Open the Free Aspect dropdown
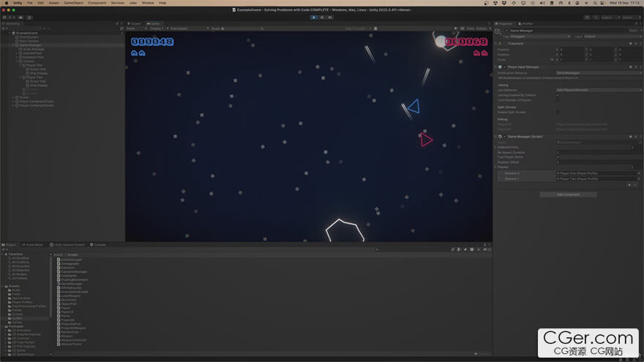This screenshot has height=362, width=644. click(x=189, y=29)
